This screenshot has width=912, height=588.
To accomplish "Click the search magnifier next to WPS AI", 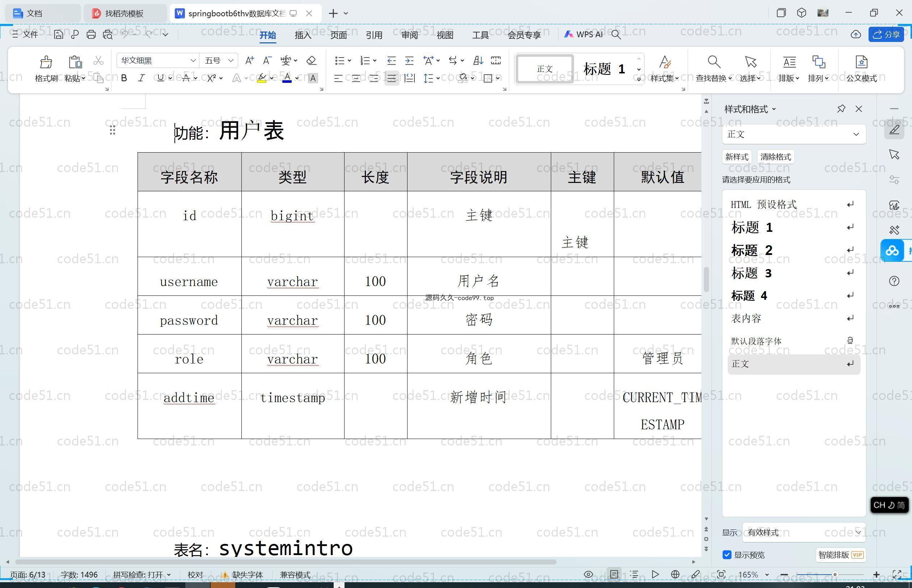I will click(616, 34).
